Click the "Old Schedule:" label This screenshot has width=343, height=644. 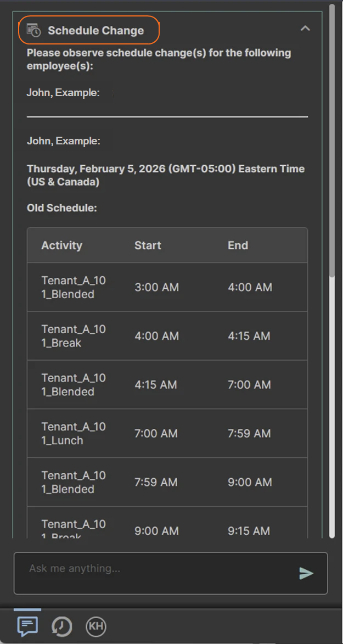pyautogui.click(x=62, y=208)
